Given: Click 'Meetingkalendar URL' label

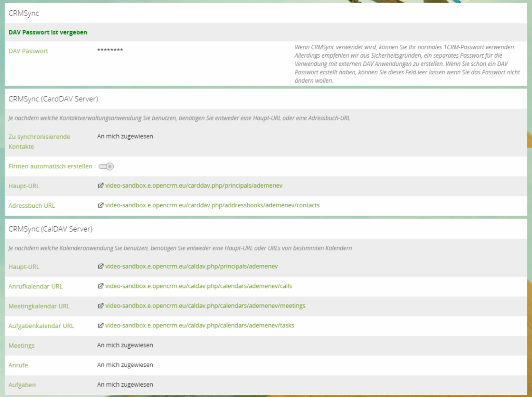Looking at the screenshot, I should (x=39, y=306).
